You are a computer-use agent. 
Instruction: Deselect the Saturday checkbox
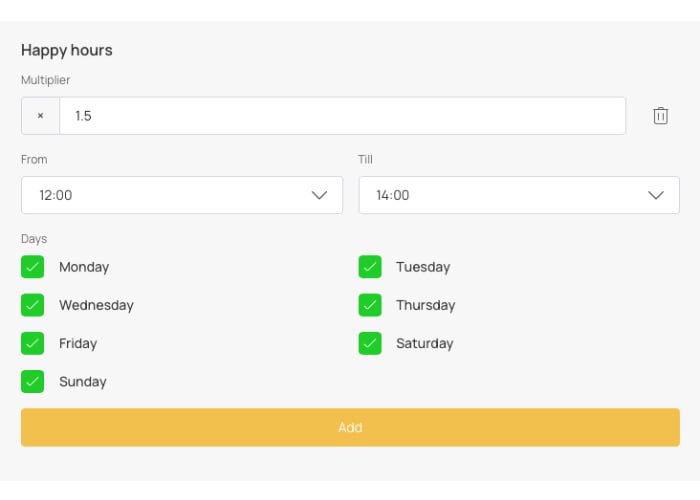(370, 343)
